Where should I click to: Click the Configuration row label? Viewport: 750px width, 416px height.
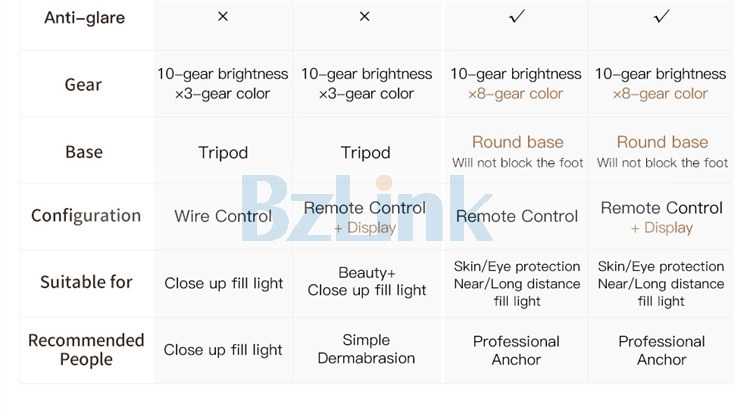coord(86,216)
